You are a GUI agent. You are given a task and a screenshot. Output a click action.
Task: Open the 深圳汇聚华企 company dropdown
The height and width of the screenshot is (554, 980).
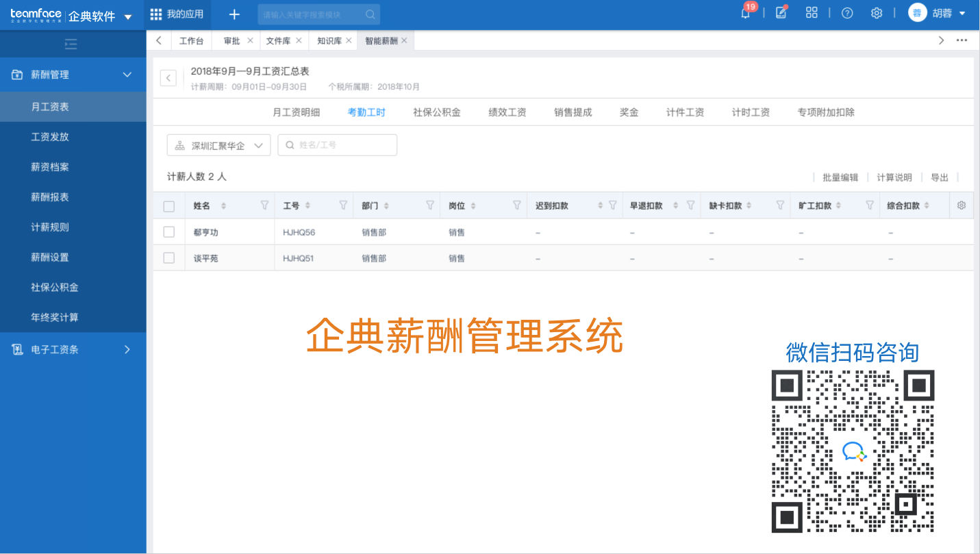click(x=218, y=145)
